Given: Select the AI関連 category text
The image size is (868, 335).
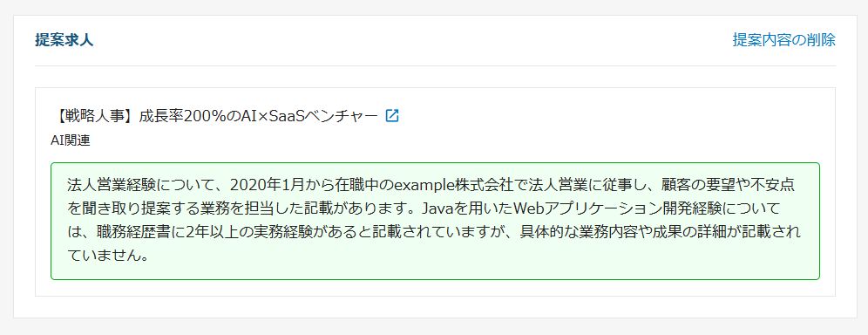Looking at the screenshot, I should click(x=71, y=140).
